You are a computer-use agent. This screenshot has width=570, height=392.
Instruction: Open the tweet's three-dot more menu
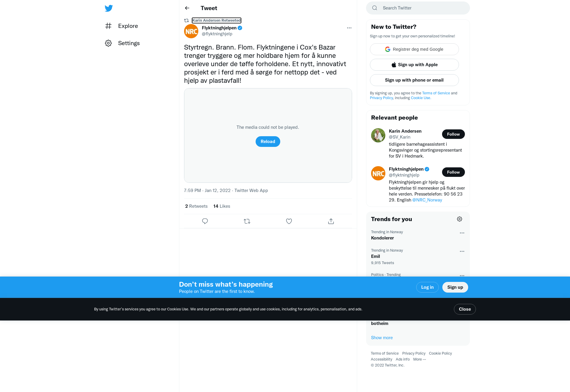pos(349,28)
